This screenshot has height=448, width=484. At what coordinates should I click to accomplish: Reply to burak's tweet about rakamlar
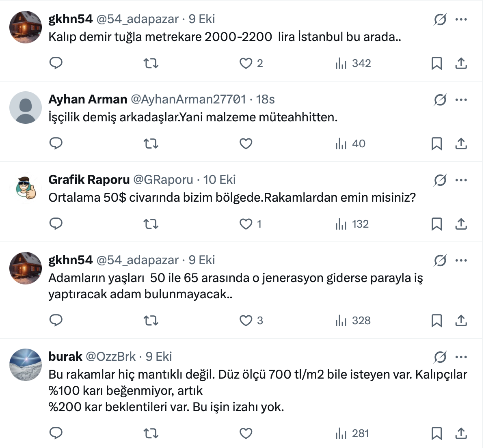[x=56, y=433]
